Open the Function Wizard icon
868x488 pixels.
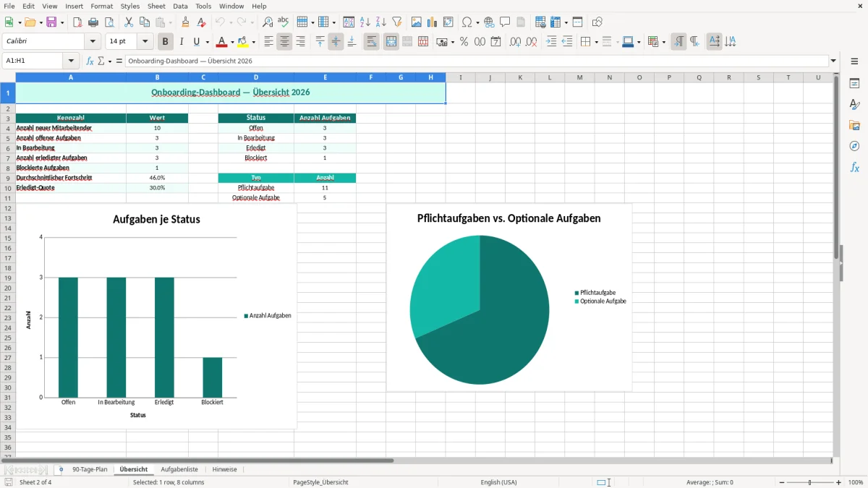90,61
